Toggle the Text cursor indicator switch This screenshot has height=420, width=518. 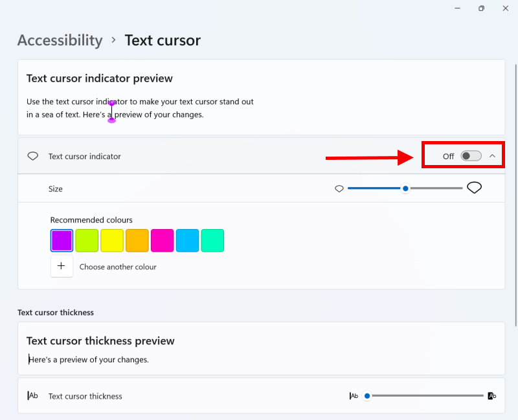tap(471, 156)
